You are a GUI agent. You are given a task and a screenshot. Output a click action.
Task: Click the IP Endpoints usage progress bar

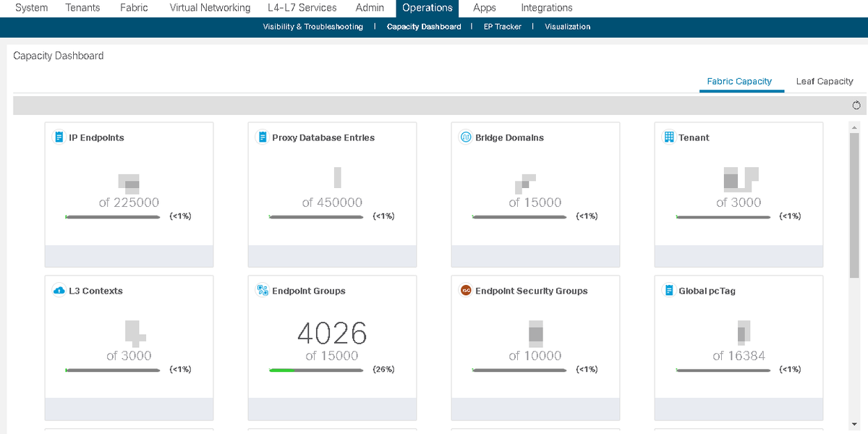click(x=113, y=216)
